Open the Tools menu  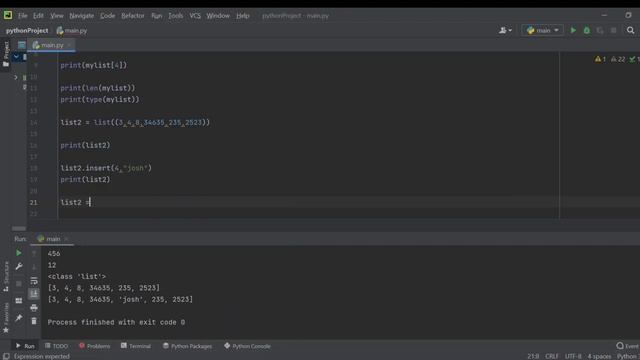pyautogui.click(x=176, y=16)
